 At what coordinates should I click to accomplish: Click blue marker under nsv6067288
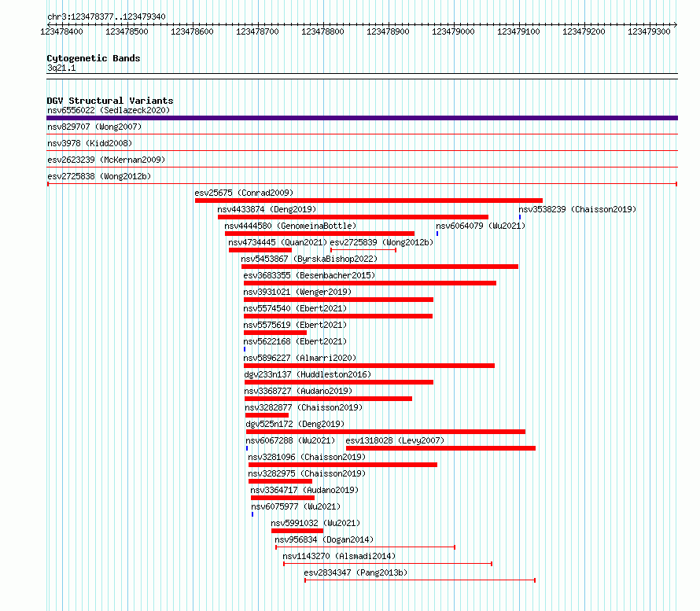click(247, 448)
